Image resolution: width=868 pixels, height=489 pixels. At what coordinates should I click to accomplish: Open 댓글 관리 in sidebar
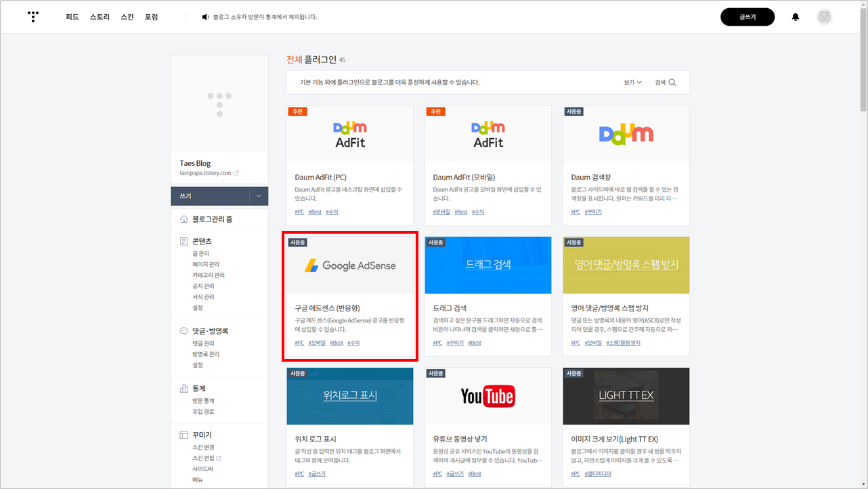[203, 343]
